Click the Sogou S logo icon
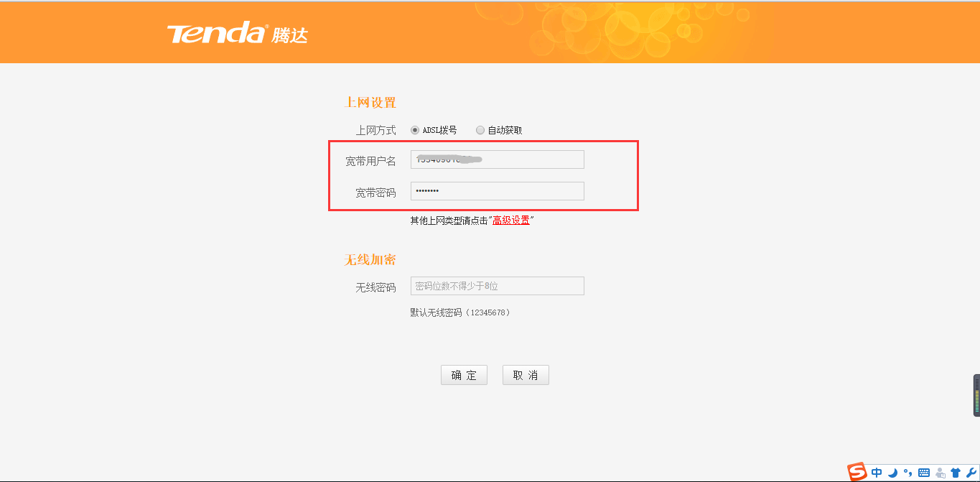 (857, 472)
